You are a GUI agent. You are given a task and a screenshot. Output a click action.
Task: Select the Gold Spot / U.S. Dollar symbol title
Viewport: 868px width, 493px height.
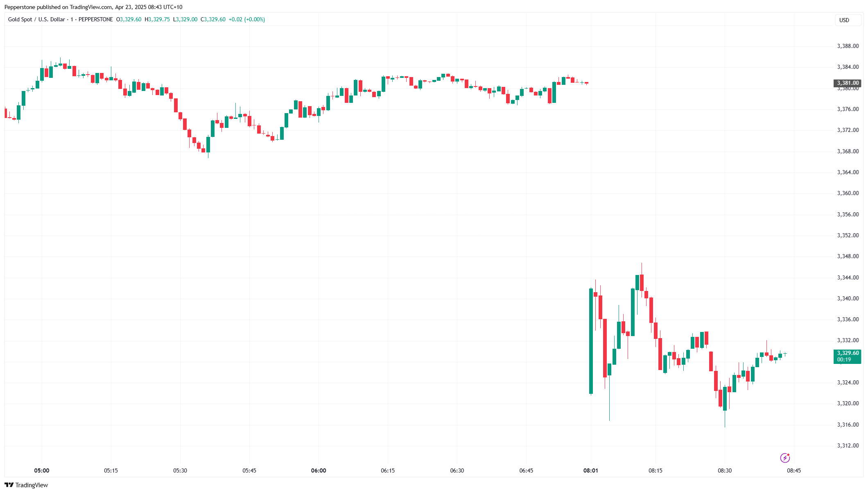[36, 19]
